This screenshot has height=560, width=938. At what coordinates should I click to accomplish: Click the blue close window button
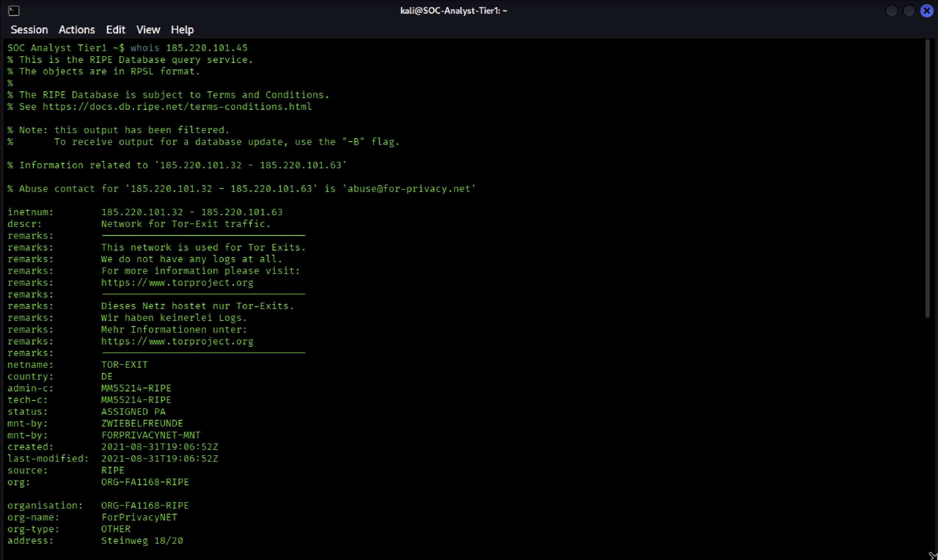(x=927, y=11)
